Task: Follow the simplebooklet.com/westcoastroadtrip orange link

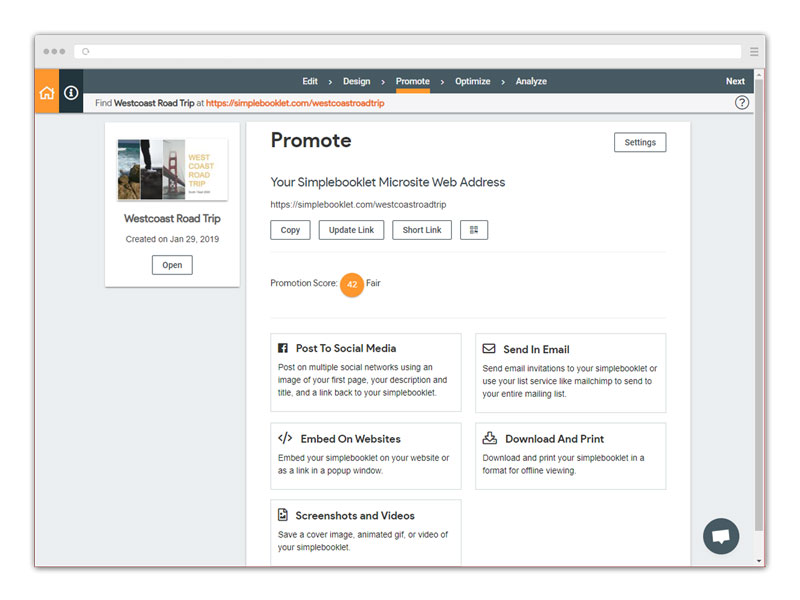Action: 295,103
